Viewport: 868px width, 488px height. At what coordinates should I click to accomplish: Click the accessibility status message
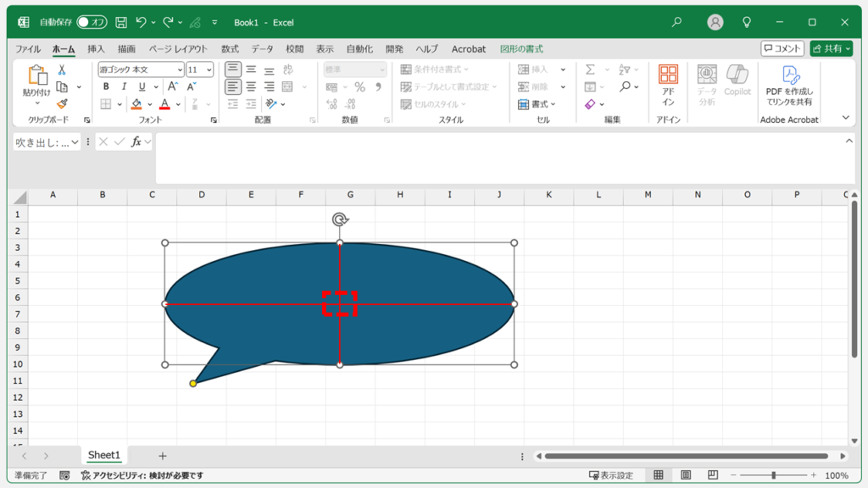142,475
